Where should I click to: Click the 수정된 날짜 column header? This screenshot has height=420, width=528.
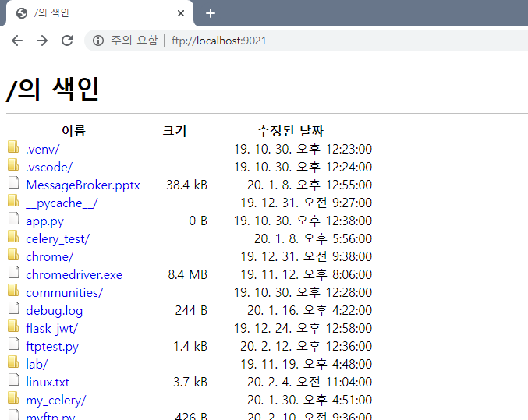click(x=291, y=131)
